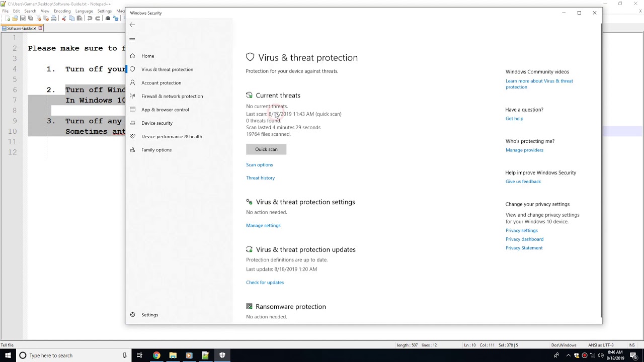This screenshot has height=362, width=644.
Task: Open Task View from the taskbar
Action: pos(140,355)
